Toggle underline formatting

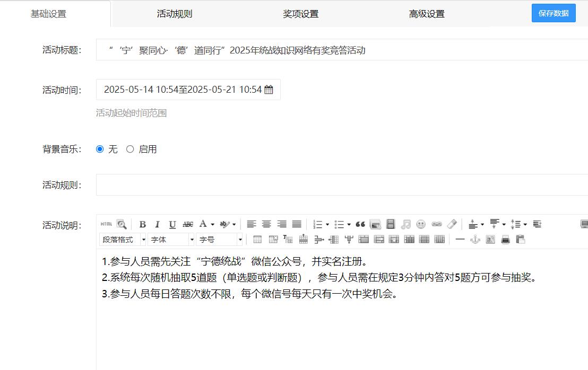pyautogui.click(x=172, y=224)
